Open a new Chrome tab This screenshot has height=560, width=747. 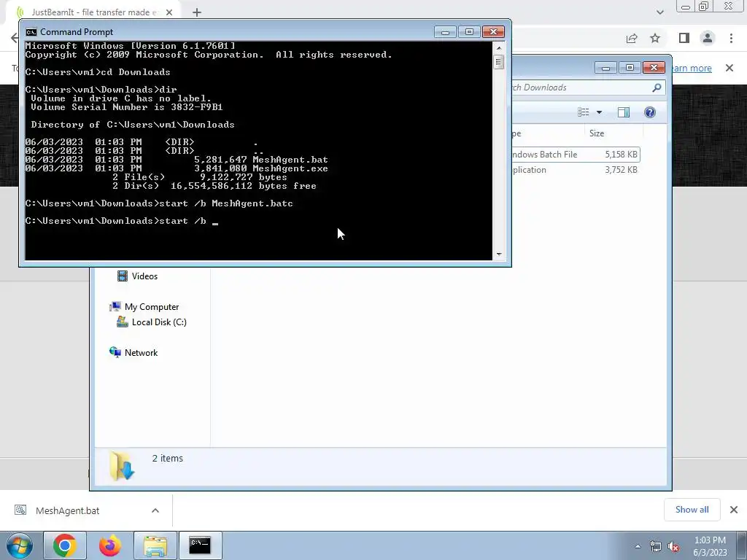[197, 12]
